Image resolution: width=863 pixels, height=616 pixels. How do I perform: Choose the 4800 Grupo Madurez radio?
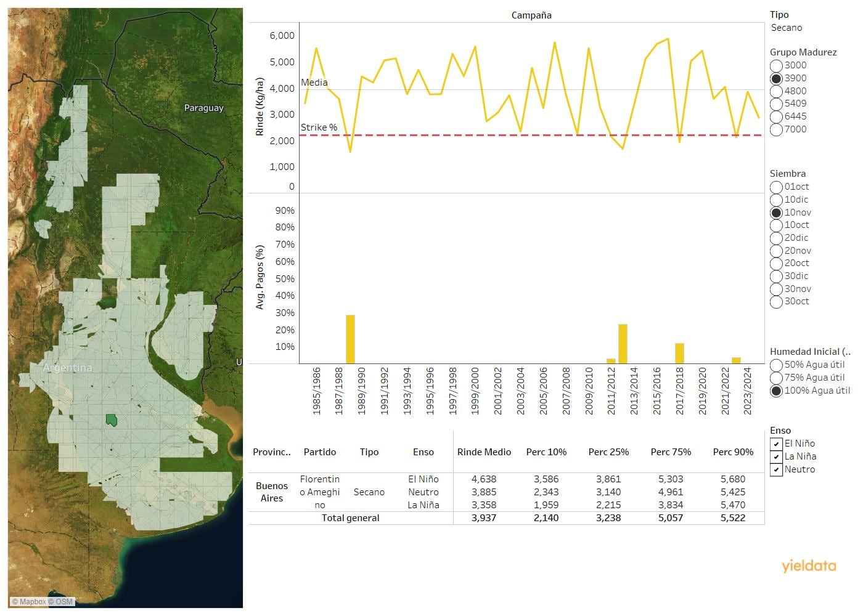coord(777,91)
